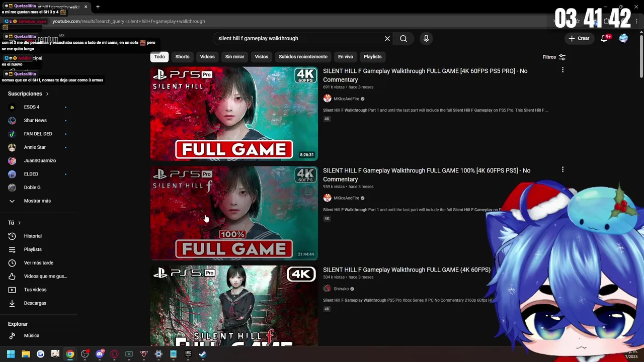Open Opera GX on the taskbar

114,354
